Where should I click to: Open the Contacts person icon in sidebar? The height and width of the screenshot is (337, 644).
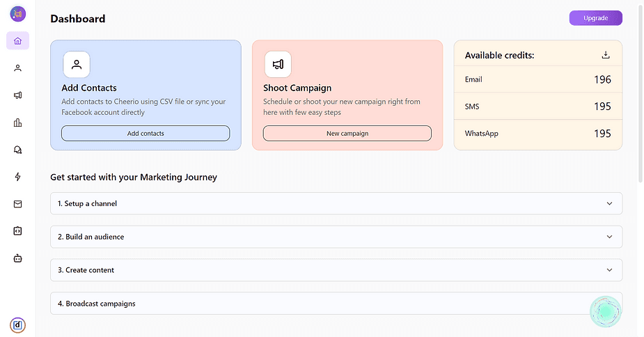(x=17, y=68)
